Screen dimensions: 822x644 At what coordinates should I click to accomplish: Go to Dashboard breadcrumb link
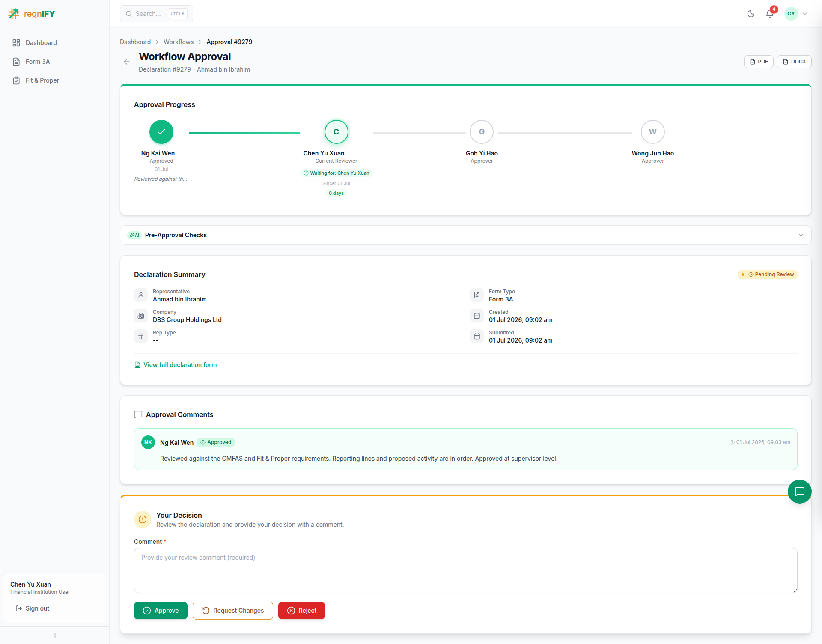pyautogui.click(x=135, y=42)
